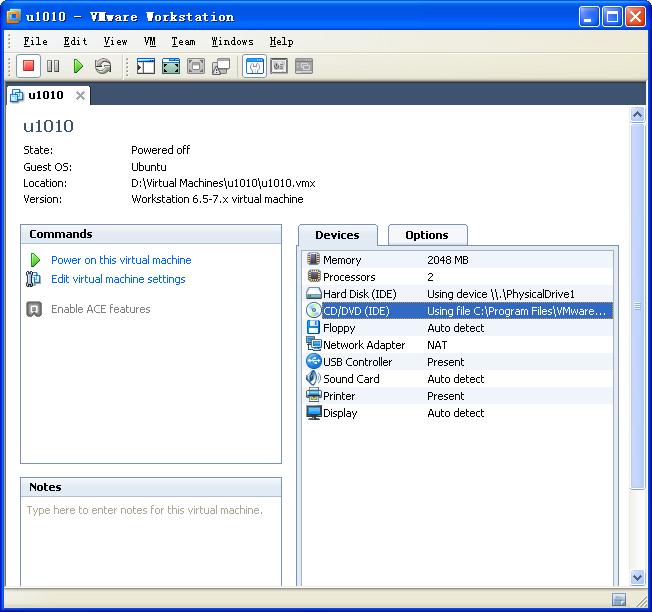Maximize the VMware Workstation window
This screenshot has width=652, height=612.
(x=612, y=17)
